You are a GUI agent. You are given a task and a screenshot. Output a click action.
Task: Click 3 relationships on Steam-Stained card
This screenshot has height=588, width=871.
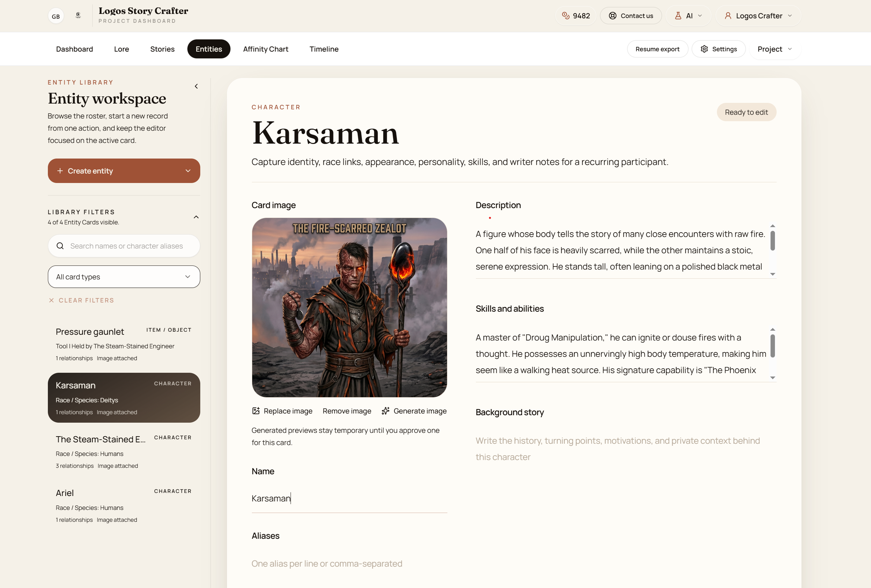[x=75, y=466]
